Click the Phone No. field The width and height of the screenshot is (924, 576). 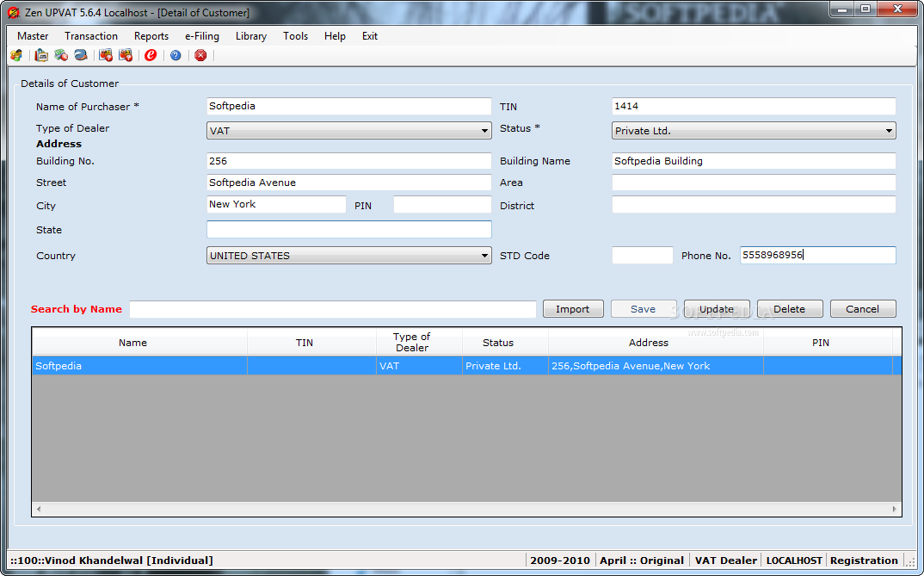click(818, 255)
